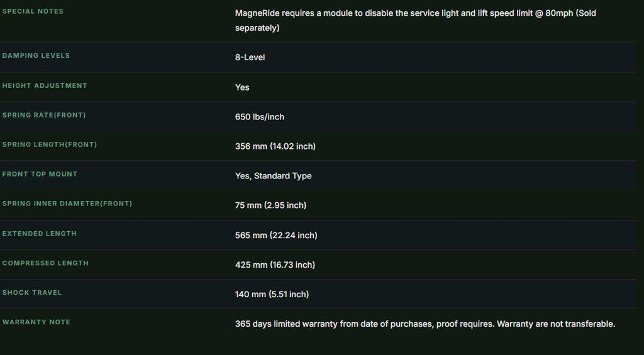Click the Spring Inner Diameter(Front) label

pos(67,204)
